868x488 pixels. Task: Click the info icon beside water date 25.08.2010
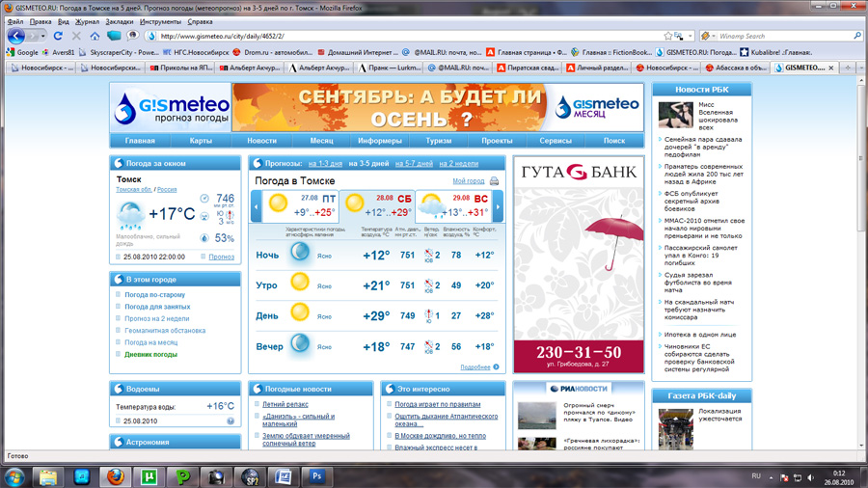click(231, 421)
